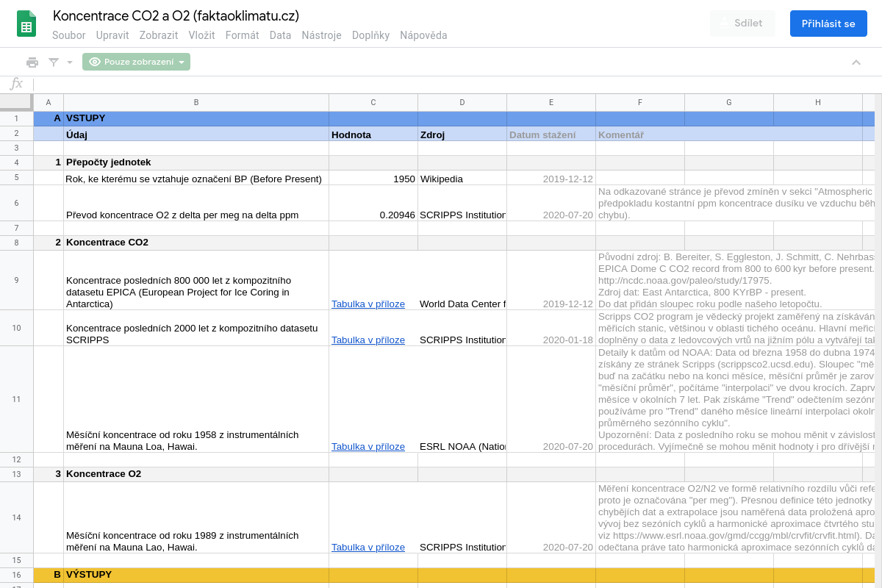This screenshot has height=588, width=882.
Task: Select the 'ESRL NOAA' source cell
Action: 462,399
